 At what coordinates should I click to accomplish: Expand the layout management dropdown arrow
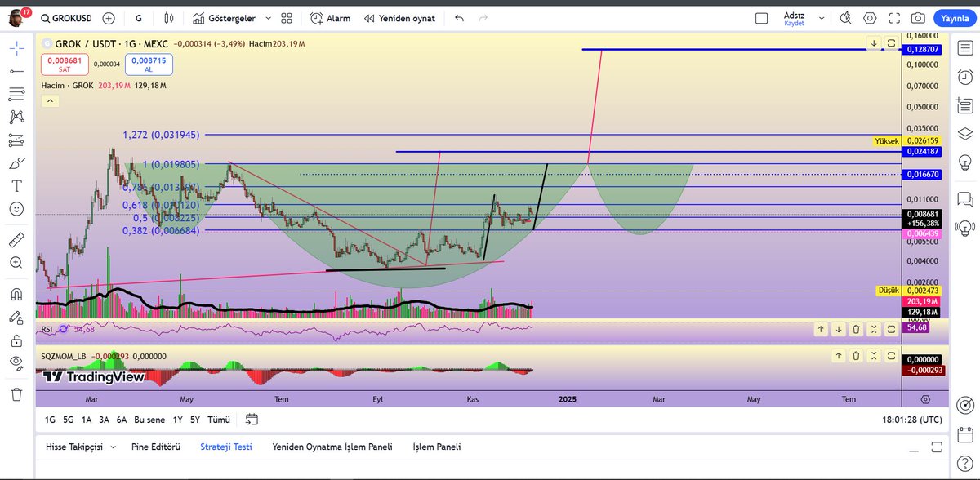point(822,18)
